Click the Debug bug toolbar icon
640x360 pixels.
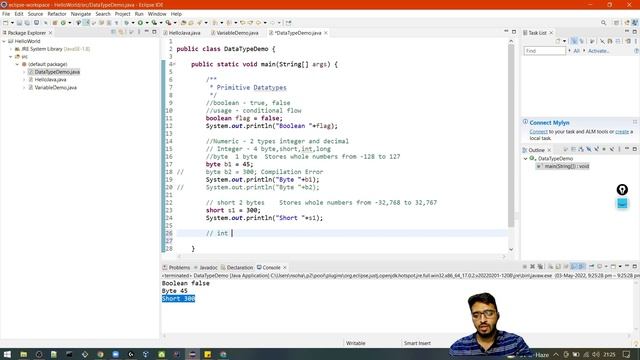126,23
